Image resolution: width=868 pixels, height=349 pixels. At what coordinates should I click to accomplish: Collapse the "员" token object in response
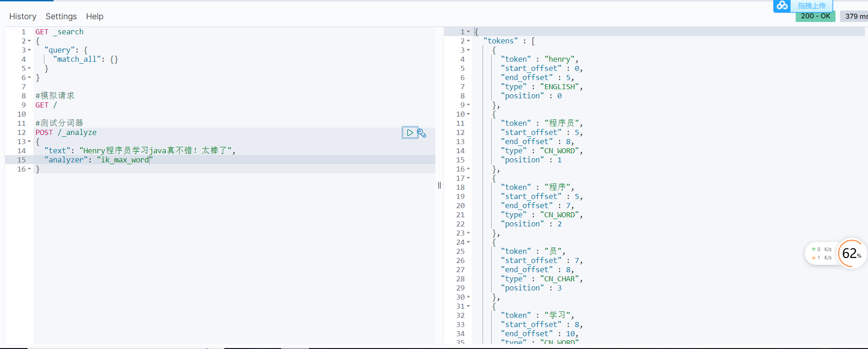click(x=468, y=242)
